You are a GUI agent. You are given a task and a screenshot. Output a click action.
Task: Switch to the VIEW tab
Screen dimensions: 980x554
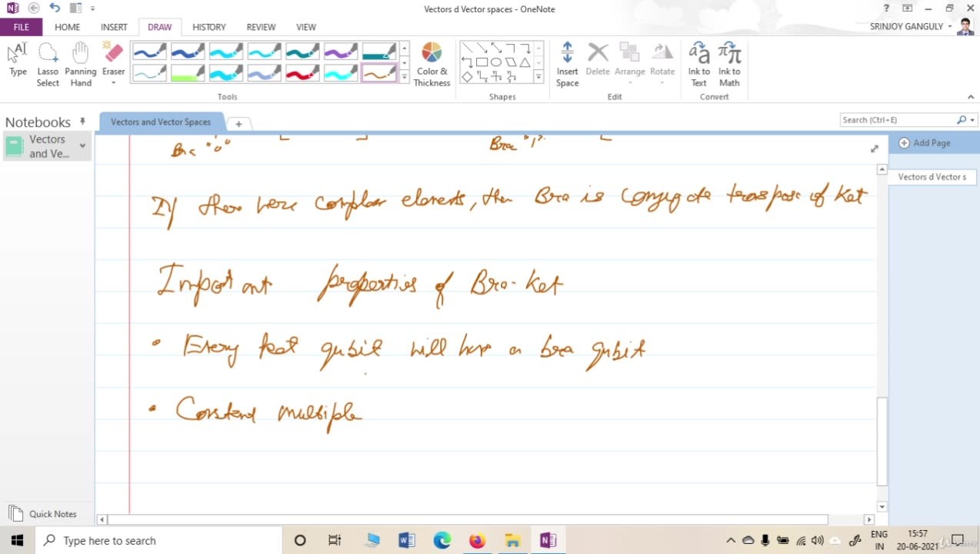pyautogui.click(x=306, y=26)
